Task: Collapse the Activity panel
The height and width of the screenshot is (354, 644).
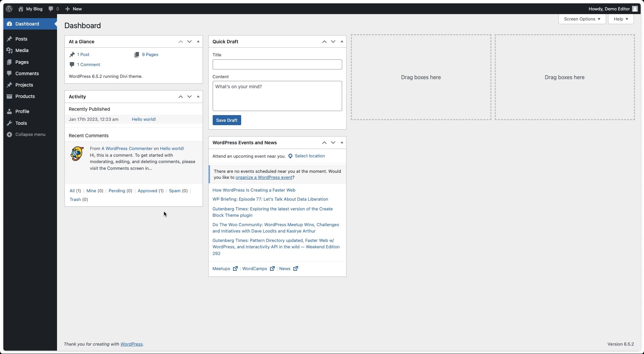Action: click(198, 97)
